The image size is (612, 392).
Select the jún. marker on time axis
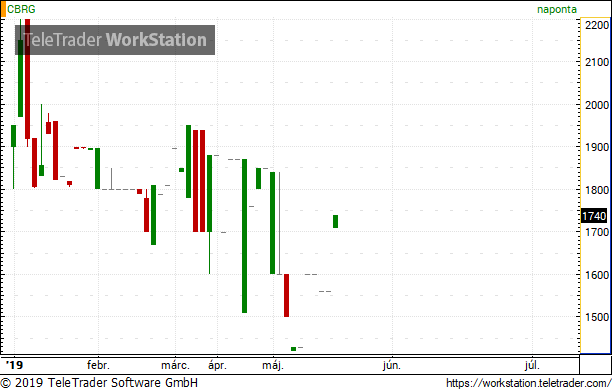click(x=391, y=365)
